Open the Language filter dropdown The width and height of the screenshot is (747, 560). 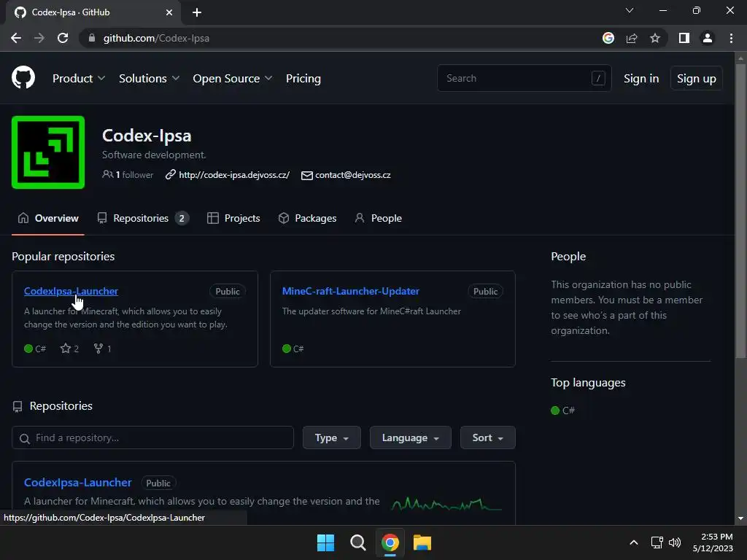410,437
